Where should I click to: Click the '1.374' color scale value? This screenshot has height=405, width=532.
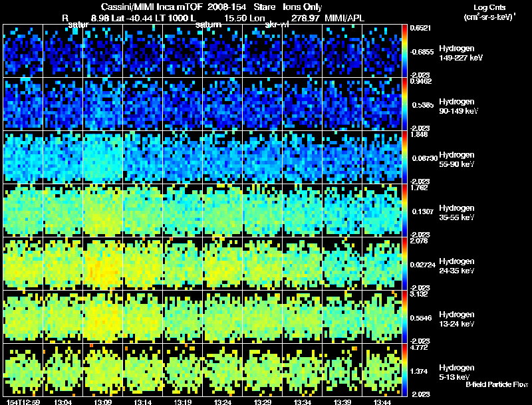(419, 371)
